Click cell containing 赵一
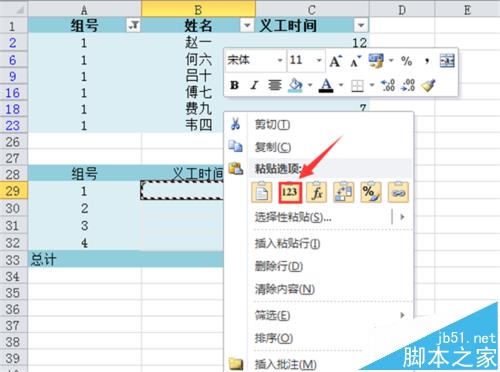The height and width of the screenshot is (372, 500). coord(198,43)
